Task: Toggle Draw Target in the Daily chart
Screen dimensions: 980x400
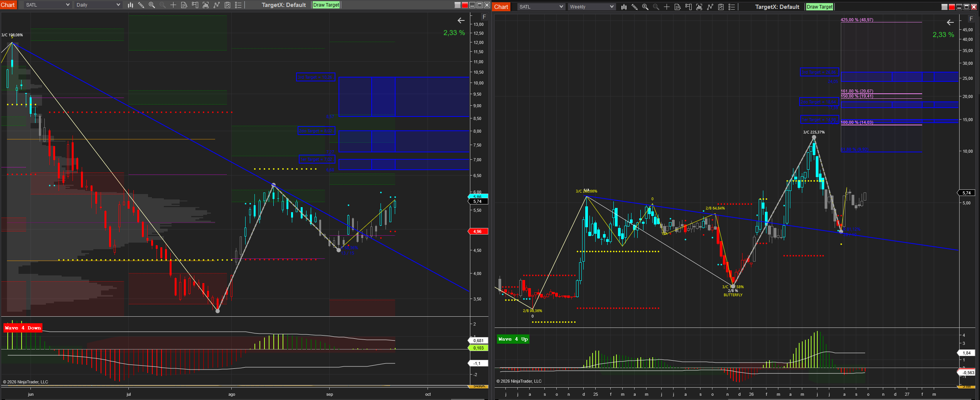Action: pyautogui.click(x=326, y=5)
